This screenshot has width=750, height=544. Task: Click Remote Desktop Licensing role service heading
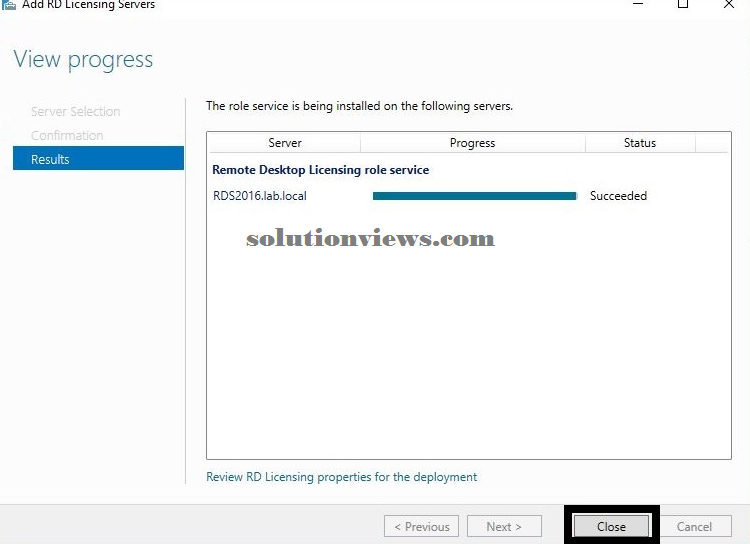(x=320, y=170)
